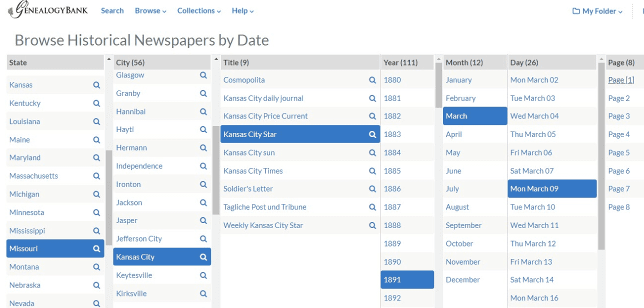This screenshot has width=644, height=308.
Task: Click the State list scrollbar thumb
Action: (108, 197)
